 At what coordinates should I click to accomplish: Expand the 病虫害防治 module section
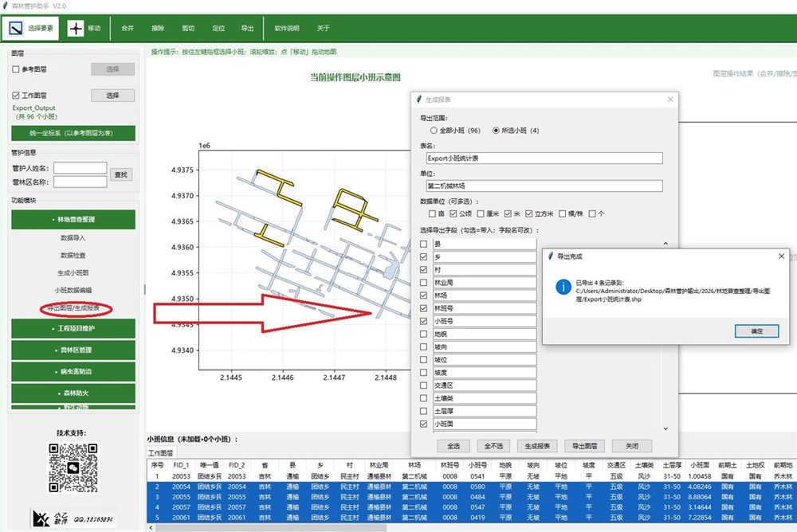click(73, 371)
